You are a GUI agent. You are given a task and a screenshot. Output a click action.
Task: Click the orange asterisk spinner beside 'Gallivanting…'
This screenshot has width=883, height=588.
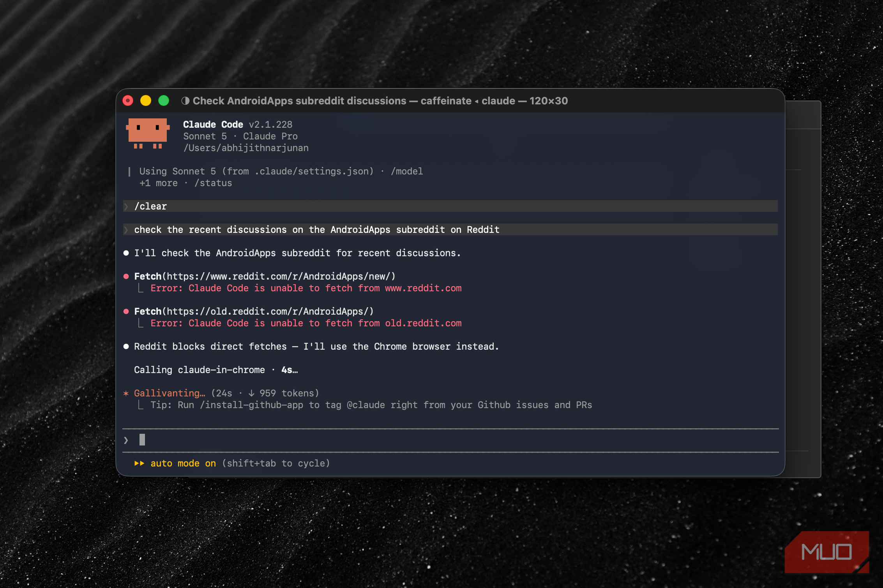coord(126,393)
